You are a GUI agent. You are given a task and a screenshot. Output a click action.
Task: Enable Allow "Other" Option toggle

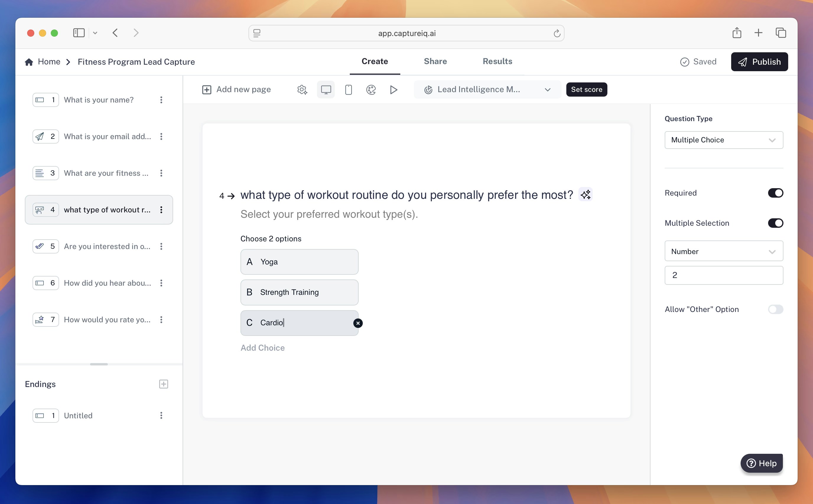tap(775, 309)
